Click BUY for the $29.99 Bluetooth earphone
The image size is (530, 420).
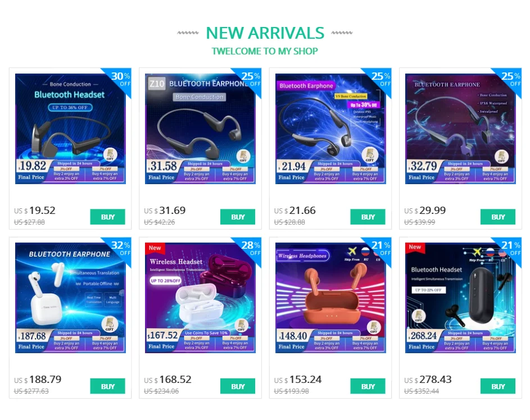(498, 217)
